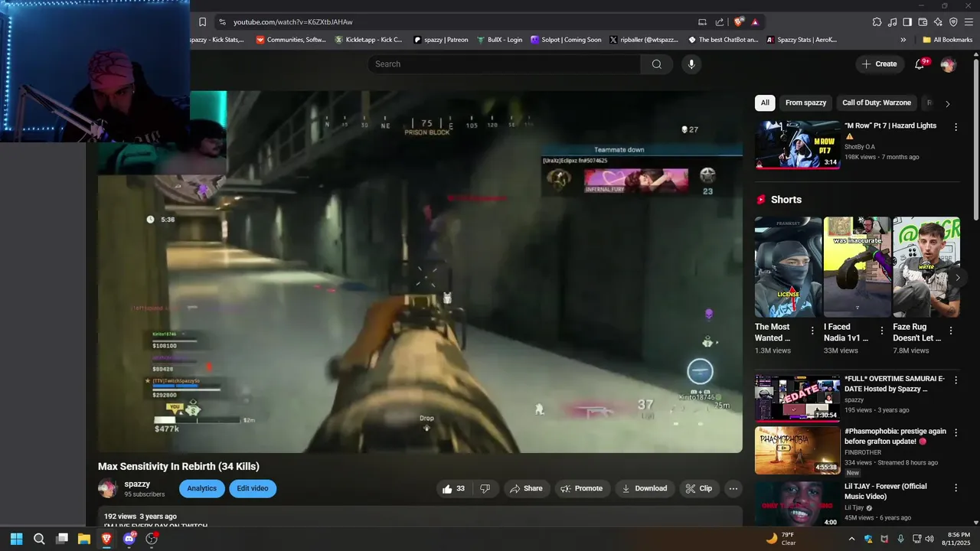980x551 pixels.
Task: Open the browser hamburger menu
Action: (x=969, y=22)
